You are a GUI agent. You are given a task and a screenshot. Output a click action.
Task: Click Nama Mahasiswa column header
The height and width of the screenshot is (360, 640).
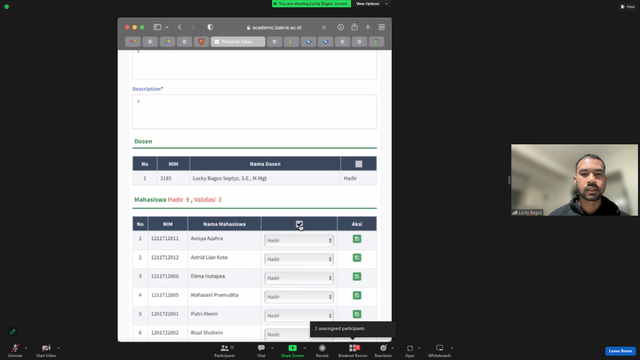pyautogui.click(x=224, y=224)
